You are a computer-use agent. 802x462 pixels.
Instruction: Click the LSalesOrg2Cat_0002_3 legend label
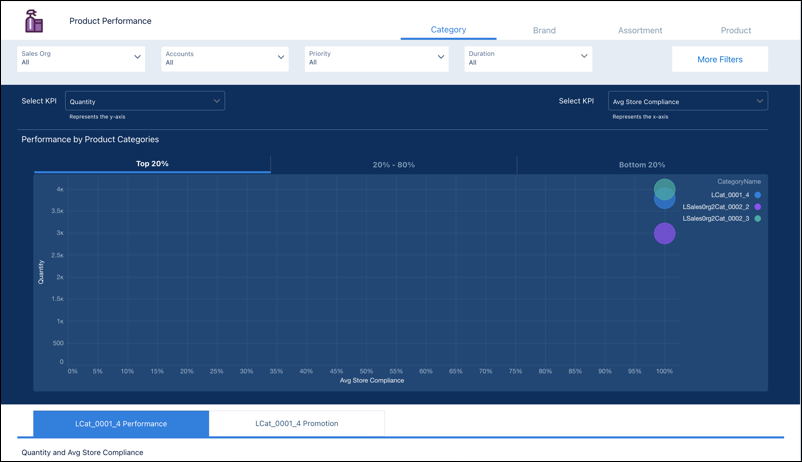716,218
